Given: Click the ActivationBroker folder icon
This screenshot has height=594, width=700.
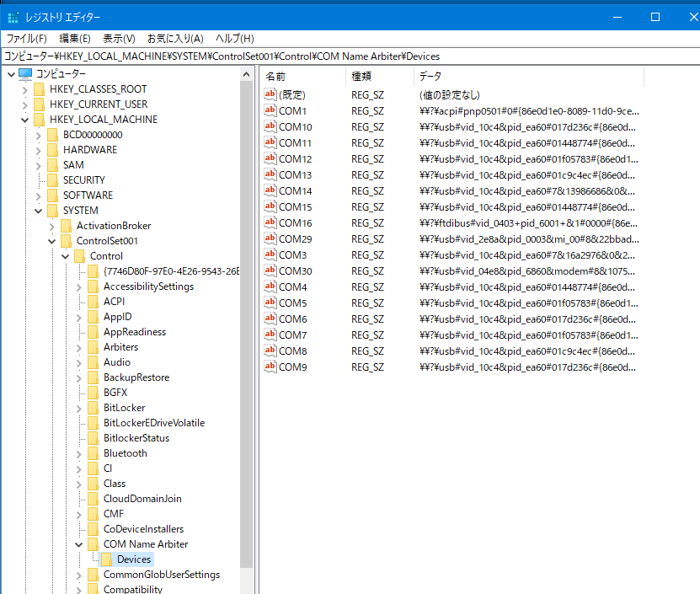Looking at the screenshot, I should 66,226.
